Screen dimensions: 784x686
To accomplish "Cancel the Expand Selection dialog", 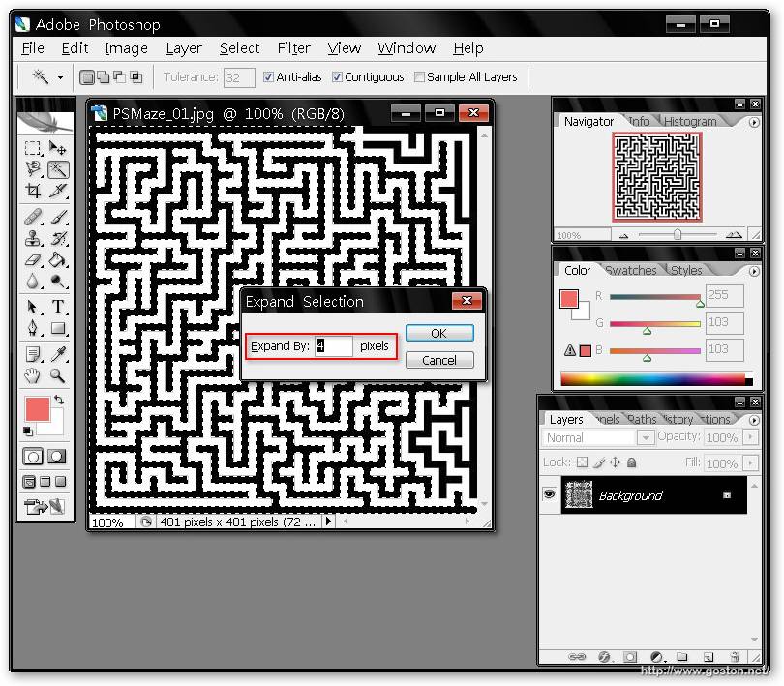I will pyautogui.click(x=439, y=360).
